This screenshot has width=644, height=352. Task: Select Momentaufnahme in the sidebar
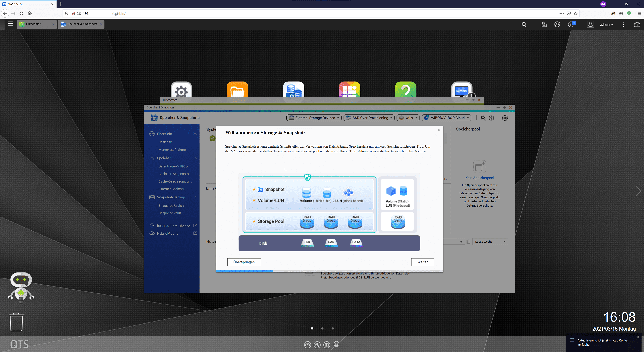[172, 150]
